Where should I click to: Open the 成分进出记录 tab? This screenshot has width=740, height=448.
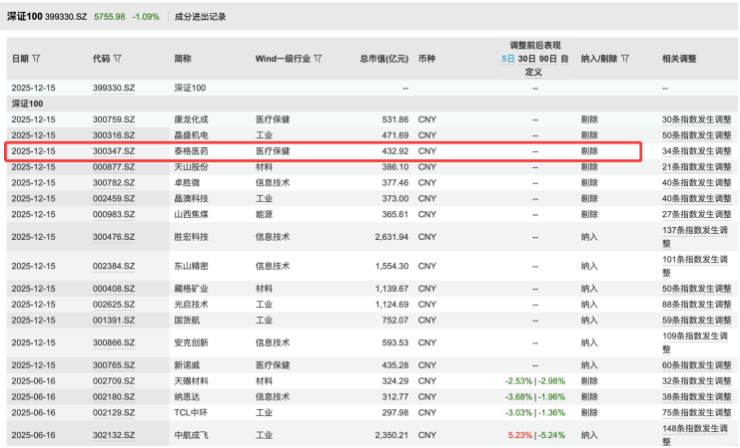(200, 17)
